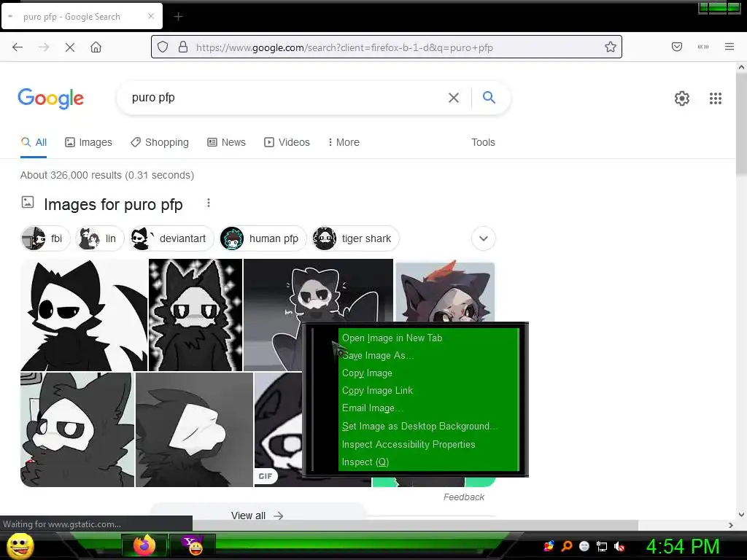Click the URL address bar
The height and width of the screenshot is (560, 747).
tap(386, 47)
